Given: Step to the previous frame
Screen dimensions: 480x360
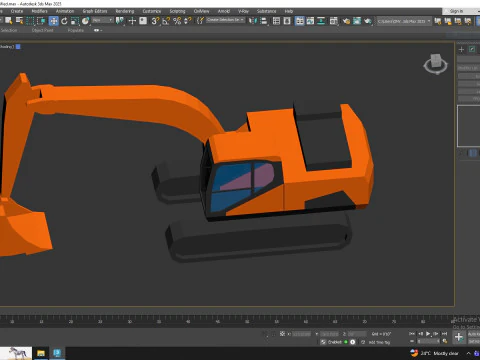Looking at the screenshot, I should tap(420, 333).
